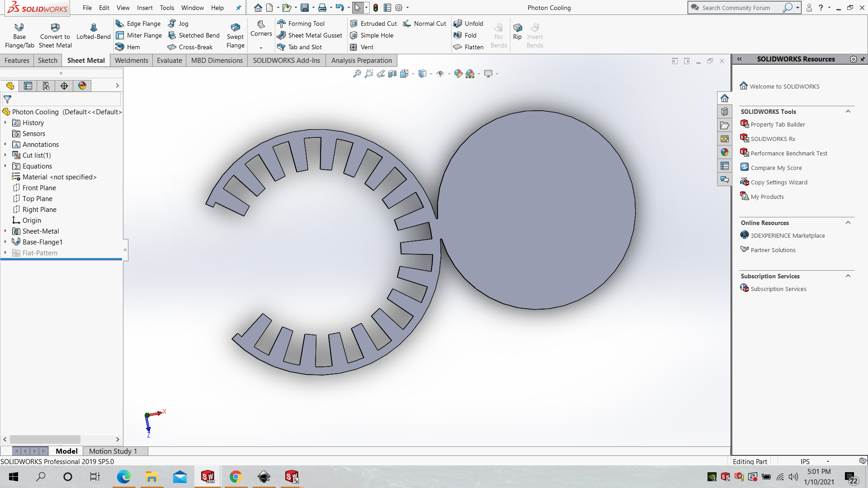The height and width of the screenshot is (488, 868).
Task: Switch to the Features tab
Action: click(17, 60)
